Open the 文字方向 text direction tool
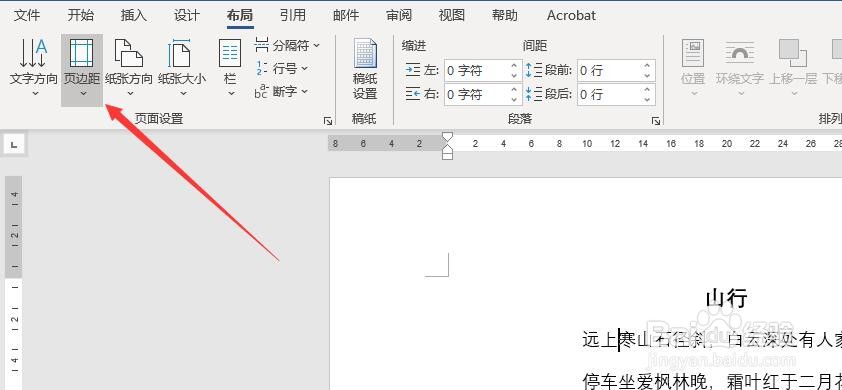 33,68
